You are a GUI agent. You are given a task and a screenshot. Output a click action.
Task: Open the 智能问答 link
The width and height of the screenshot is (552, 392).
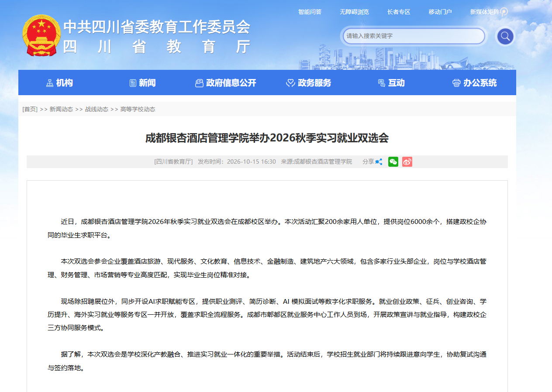(x=310, y=12)
